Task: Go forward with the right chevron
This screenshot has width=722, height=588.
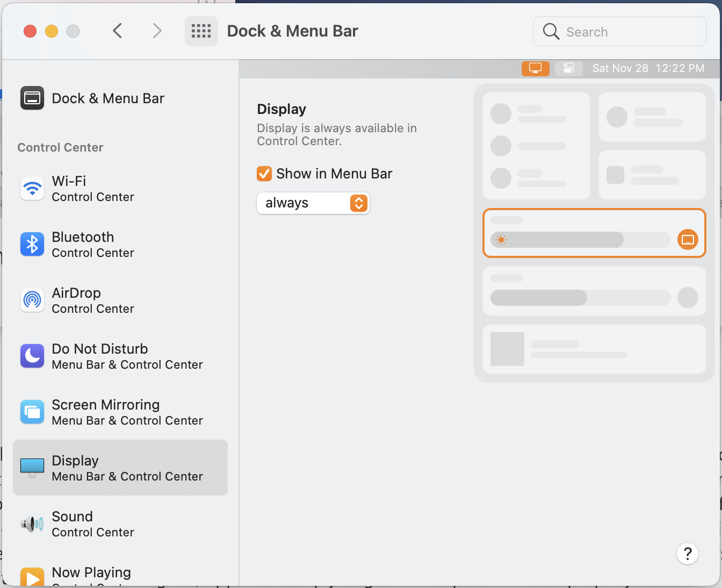Action: tap(157, 31)
